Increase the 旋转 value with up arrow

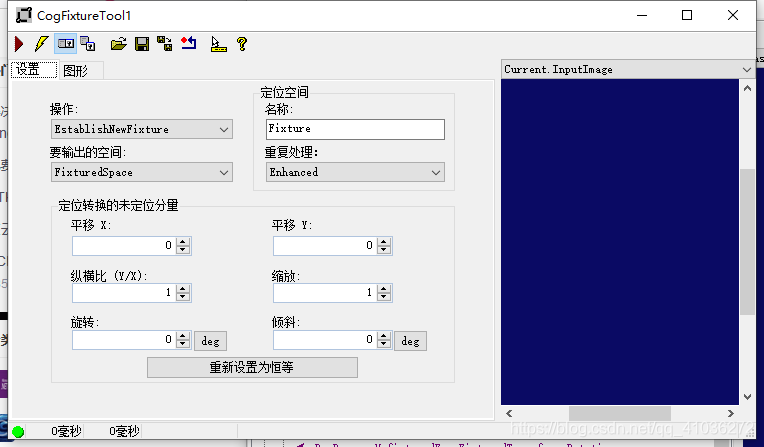(x=183, y=336)
